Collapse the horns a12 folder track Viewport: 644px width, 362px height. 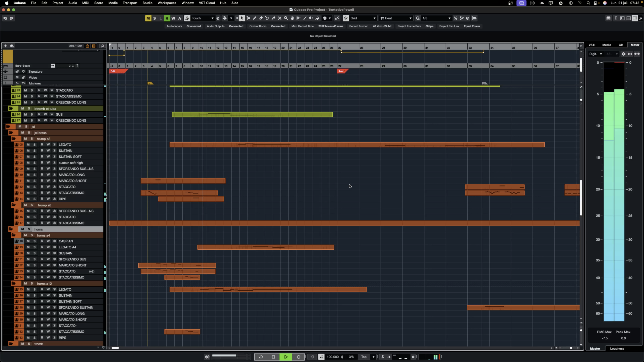[14, 284]
